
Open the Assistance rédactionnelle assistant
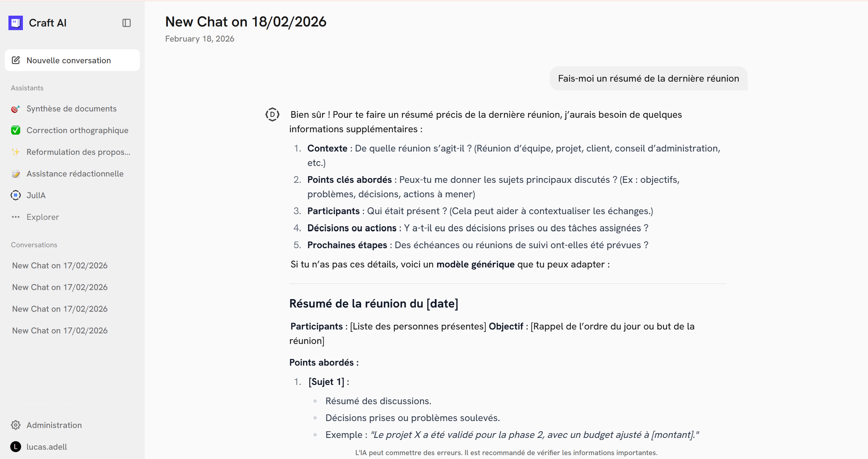click(75, 174)
